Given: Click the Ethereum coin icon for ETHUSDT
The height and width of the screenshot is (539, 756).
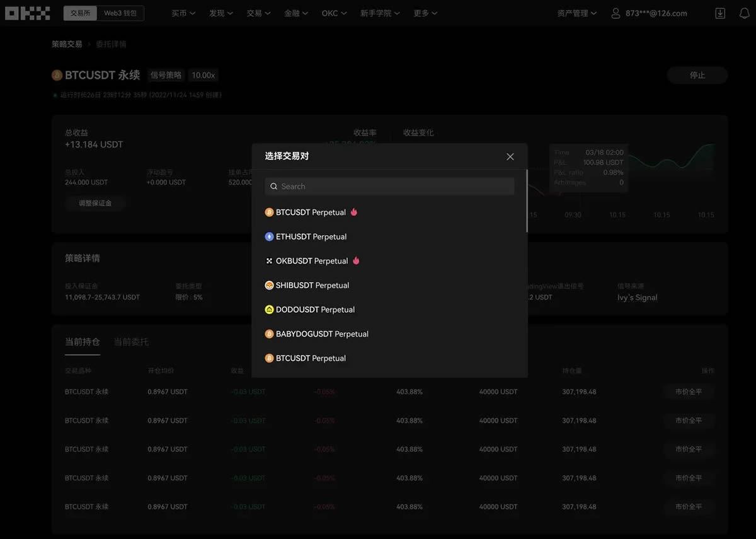Looking at the screenshot, I should point(269,236).
